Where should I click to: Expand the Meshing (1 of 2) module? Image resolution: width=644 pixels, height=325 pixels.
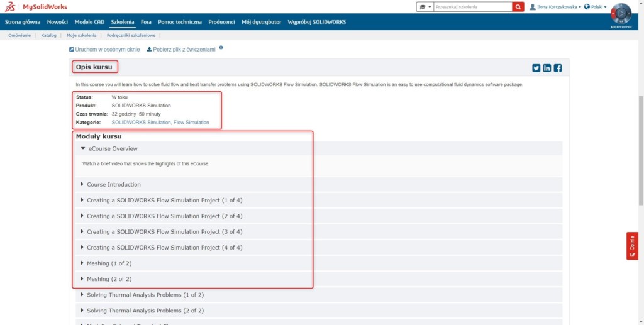click(319, 263)
